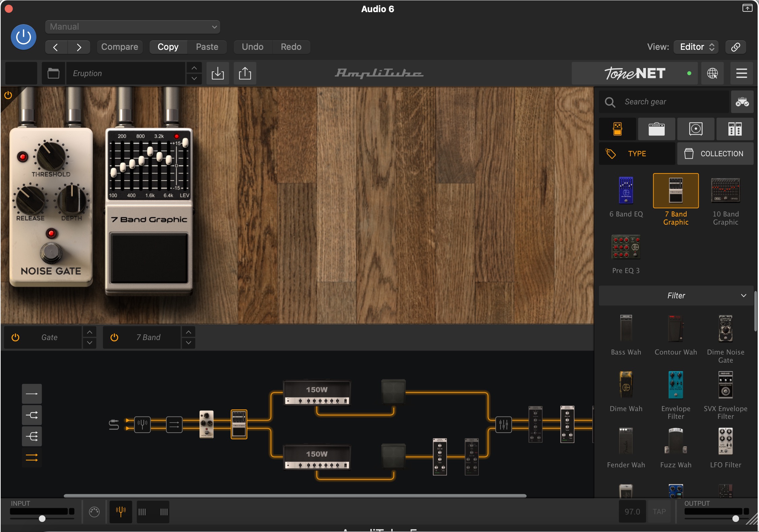
Task: Click the Noise Gate RELEASE knob
Action: pyautogui.click(x=30, y=200)
